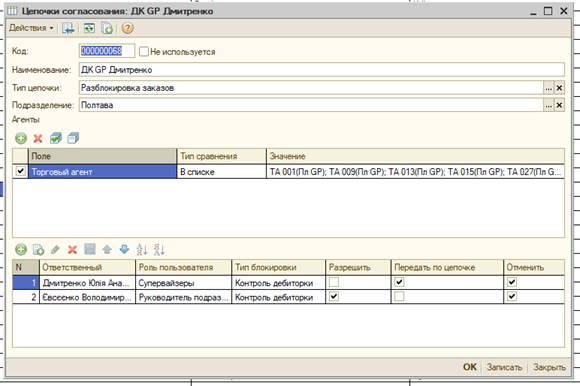The image size is (580, 386).
Task: Open help via the question mark icon
Action: (x=128, y=28)
